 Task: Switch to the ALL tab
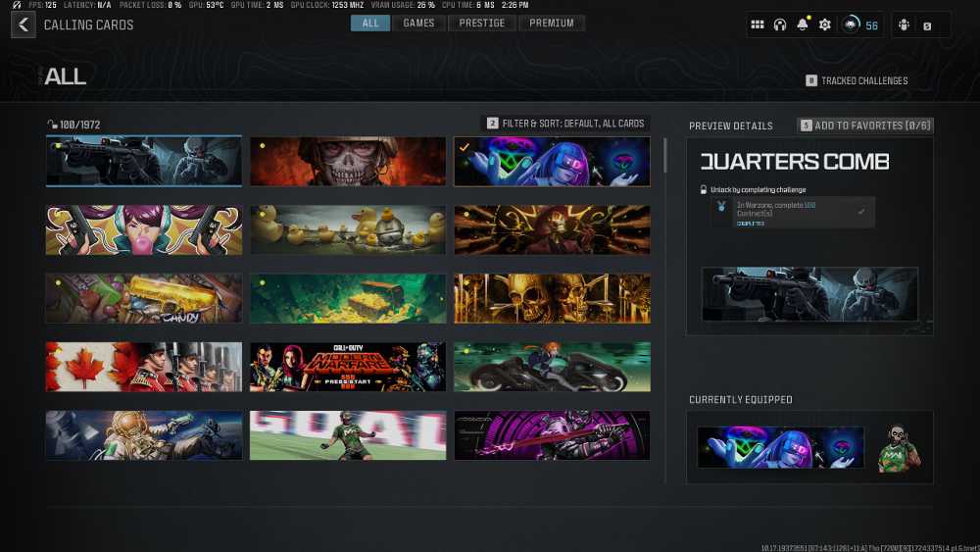[x=370, y=24]
